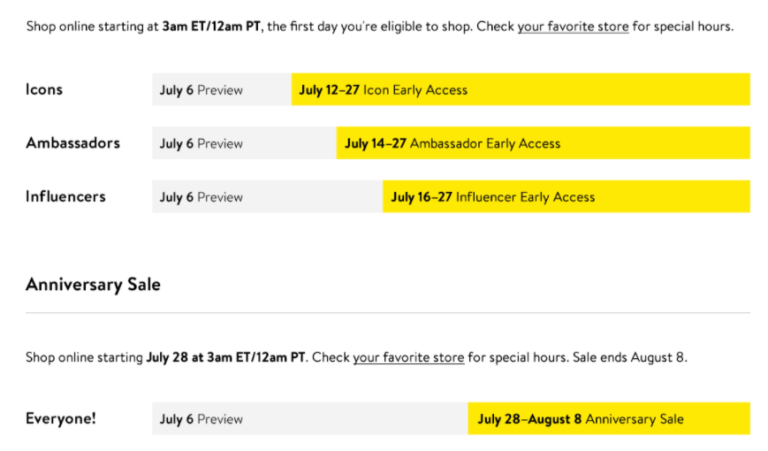Select the Ambassadors row label

73,143
